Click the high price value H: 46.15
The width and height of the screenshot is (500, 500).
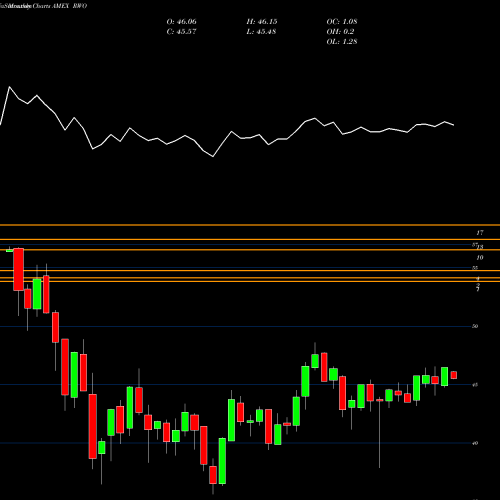coord(262,22)
